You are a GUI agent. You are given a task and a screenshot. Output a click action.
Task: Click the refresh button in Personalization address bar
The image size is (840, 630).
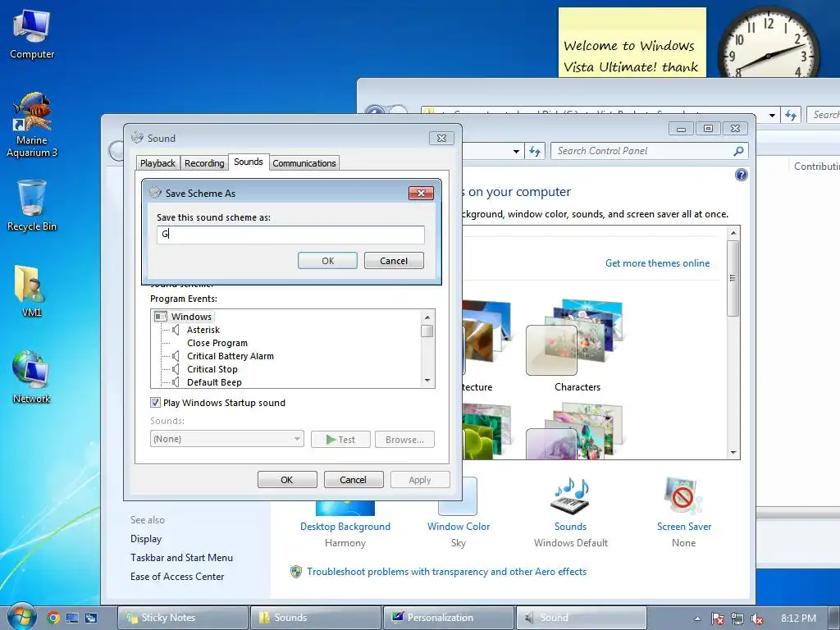point(535,151)
